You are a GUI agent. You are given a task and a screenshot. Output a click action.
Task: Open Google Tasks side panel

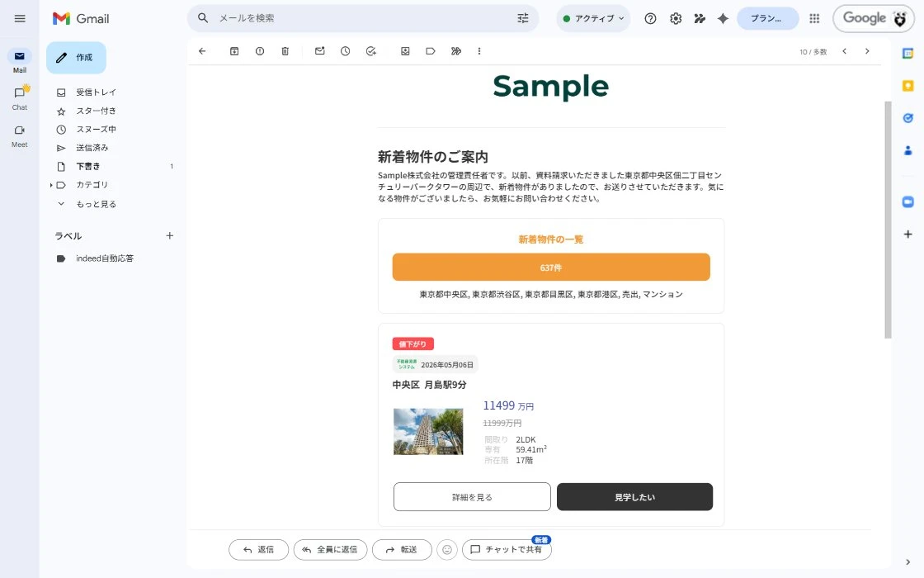pos(908,118)
